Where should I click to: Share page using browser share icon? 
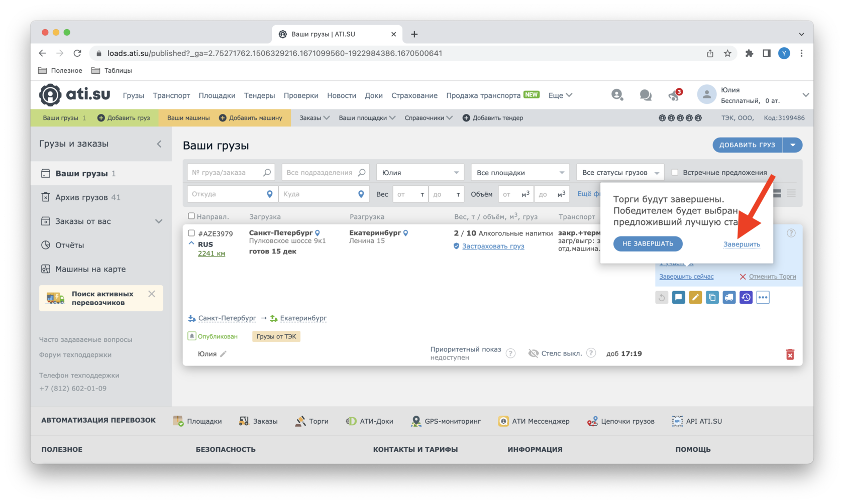[x=710, y=53]
